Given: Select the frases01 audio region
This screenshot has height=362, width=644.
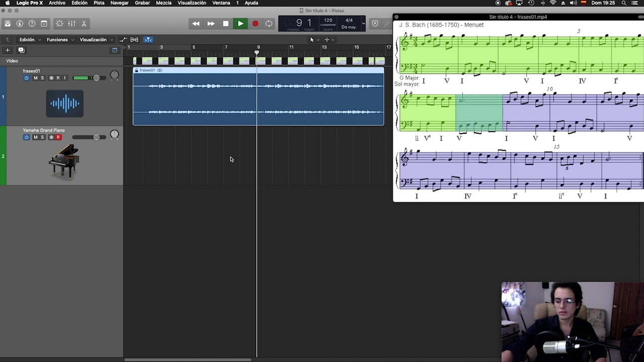Looking at the screenshot, I should click(258, 96).
